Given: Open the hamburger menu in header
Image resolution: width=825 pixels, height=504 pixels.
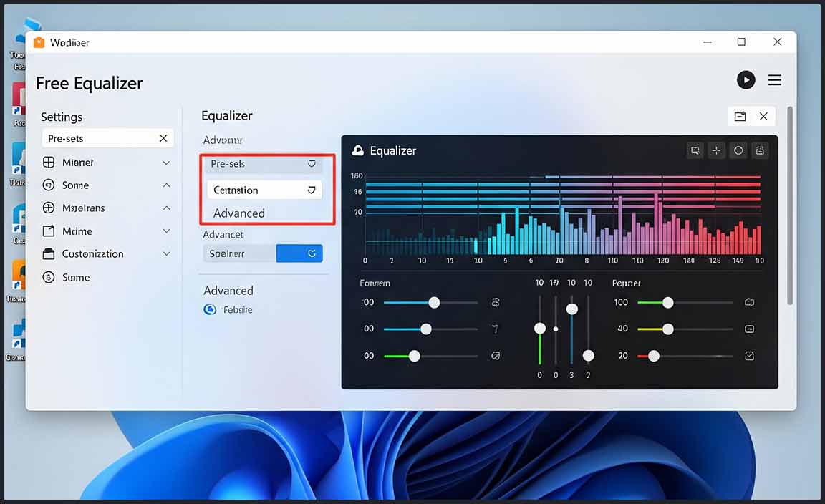Looking at the screenshot, I should tap(774, 80).
